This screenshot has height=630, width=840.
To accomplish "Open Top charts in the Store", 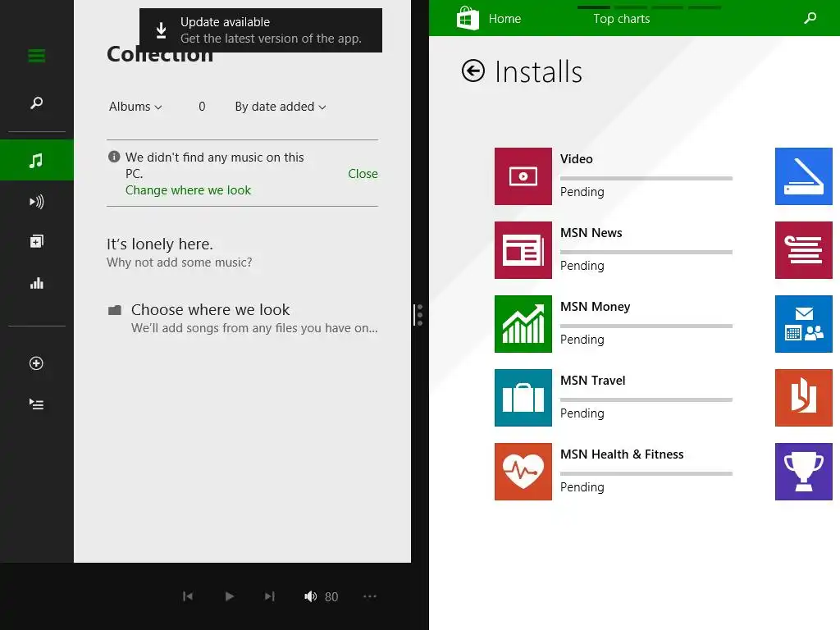I will [622, 19].
